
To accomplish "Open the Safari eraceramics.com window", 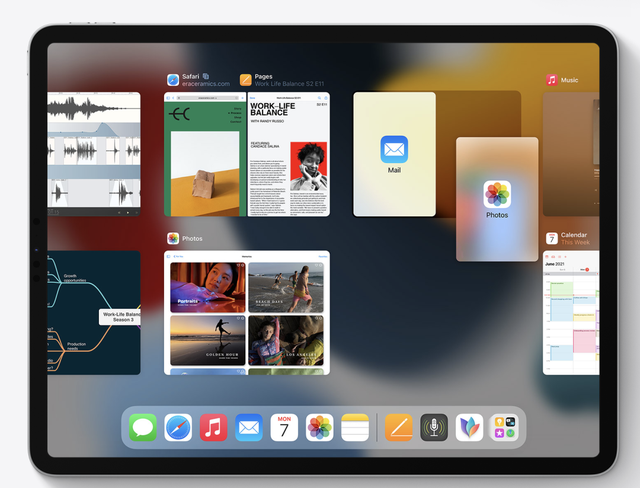I will [x=205, y=154].
